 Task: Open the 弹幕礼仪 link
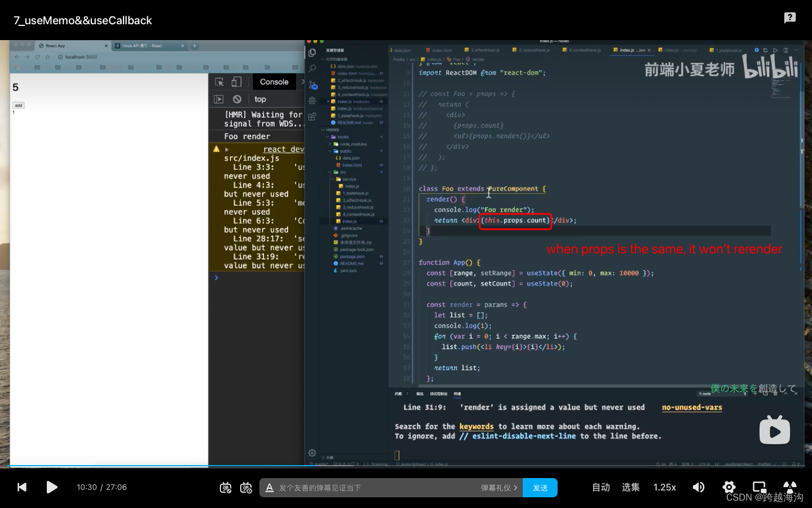point(499,488)
